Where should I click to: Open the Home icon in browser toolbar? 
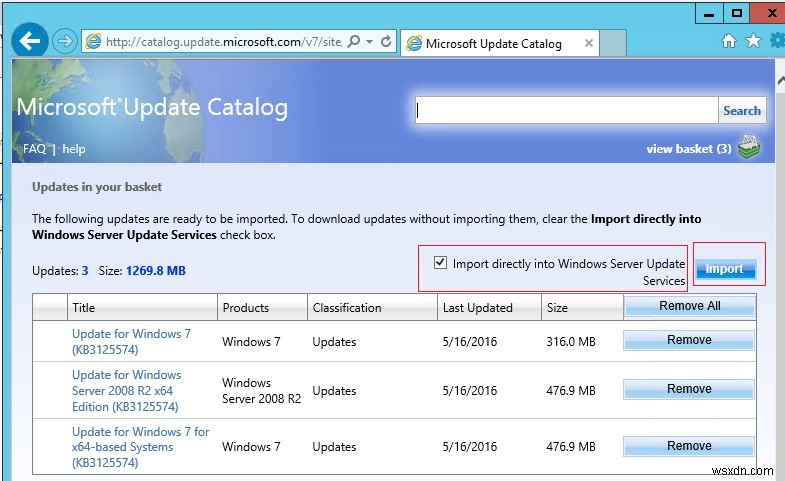pos(729,41)
